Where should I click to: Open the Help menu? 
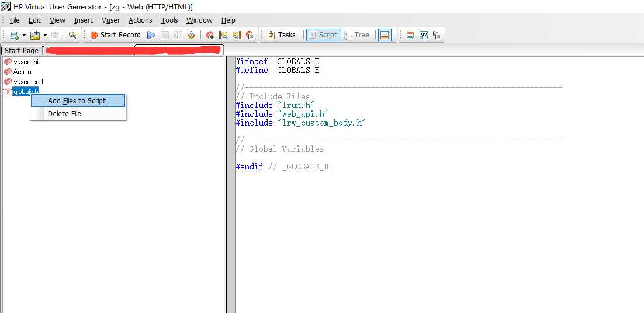pos(228,20)
